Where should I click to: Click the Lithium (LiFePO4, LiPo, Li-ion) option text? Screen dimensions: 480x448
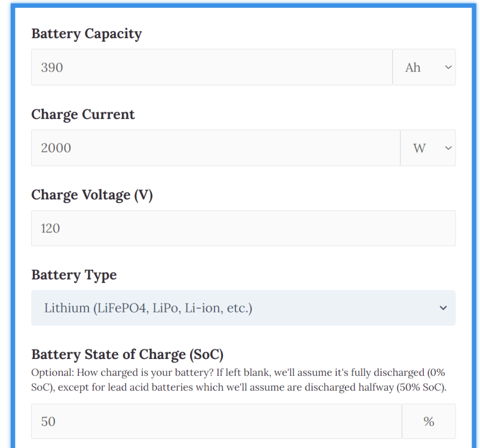[x=148, y=308]
